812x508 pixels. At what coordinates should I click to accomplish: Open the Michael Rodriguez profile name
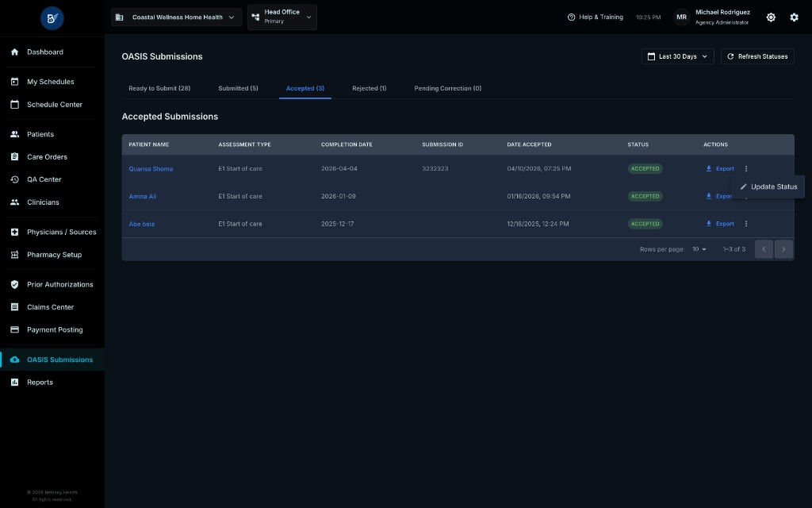pyautogui.click(x=722, y=12)
